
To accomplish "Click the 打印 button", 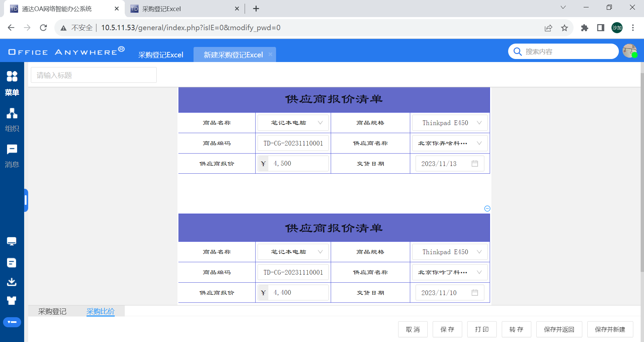I will coord(482,329).
